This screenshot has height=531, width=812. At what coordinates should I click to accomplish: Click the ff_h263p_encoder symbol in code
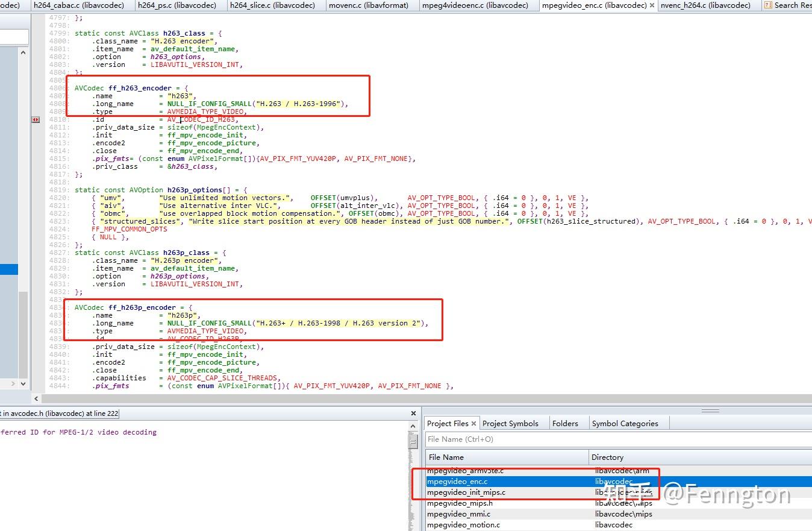[x=142, y=307]
